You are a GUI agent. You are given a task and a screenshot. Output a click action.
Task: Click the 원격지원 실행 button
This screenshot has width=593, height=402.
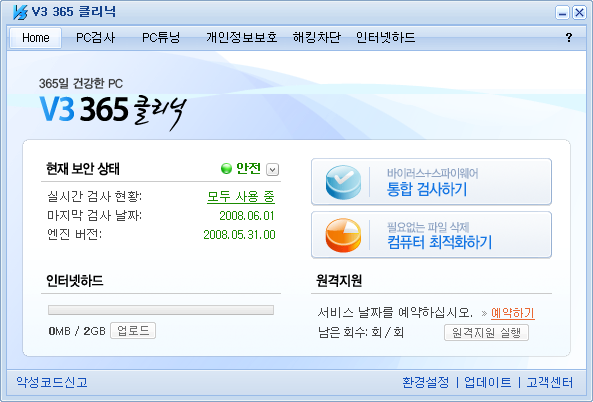click(x=486, y=333)
